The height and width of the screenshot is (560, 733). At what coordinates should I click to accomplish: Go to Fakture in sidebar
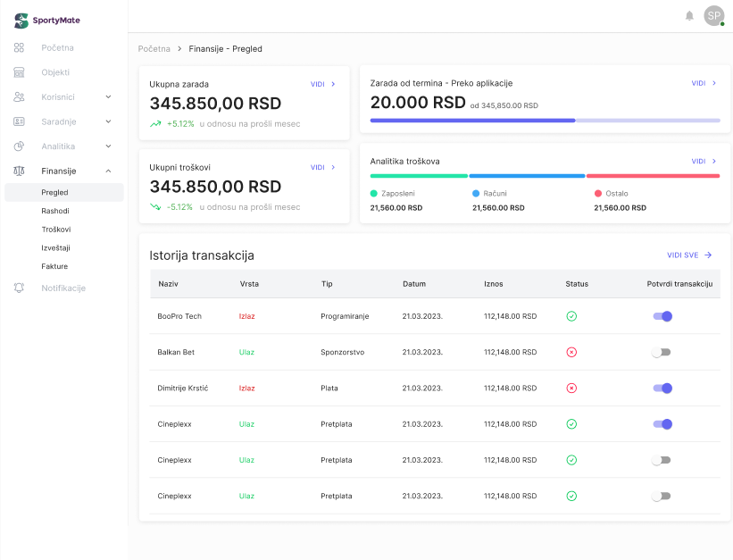point(54,266)
